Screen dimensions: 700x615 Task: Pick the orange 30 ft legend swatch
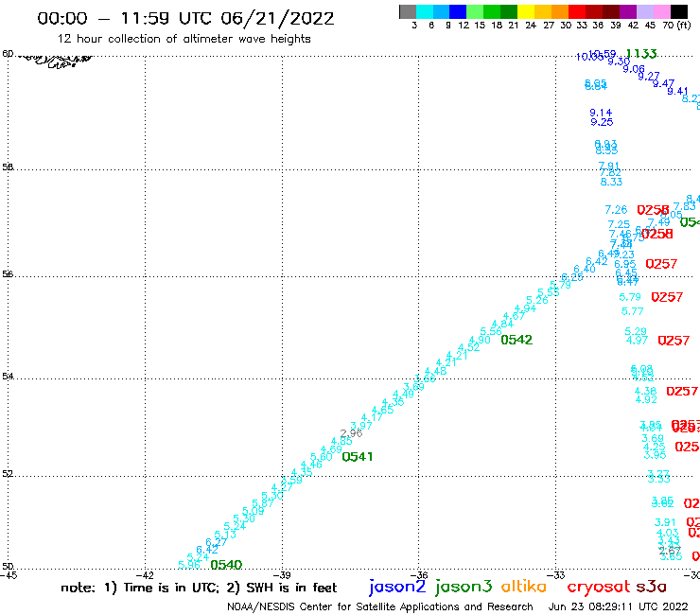tap(560, 11)
